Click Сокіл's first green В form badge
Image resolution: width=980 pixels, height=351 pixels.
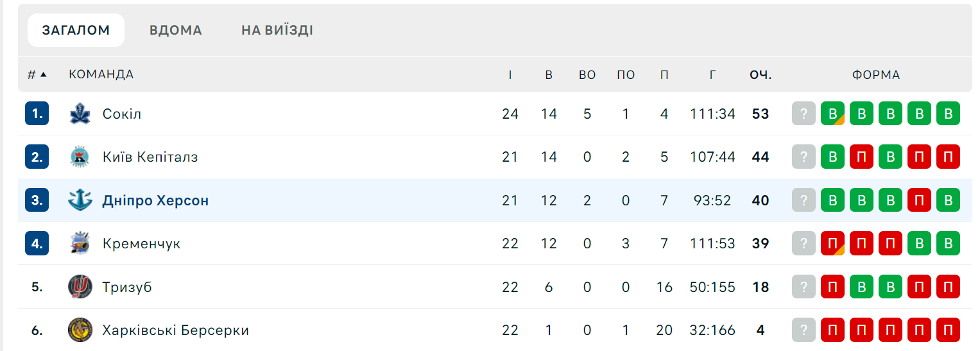coord(832,114)
